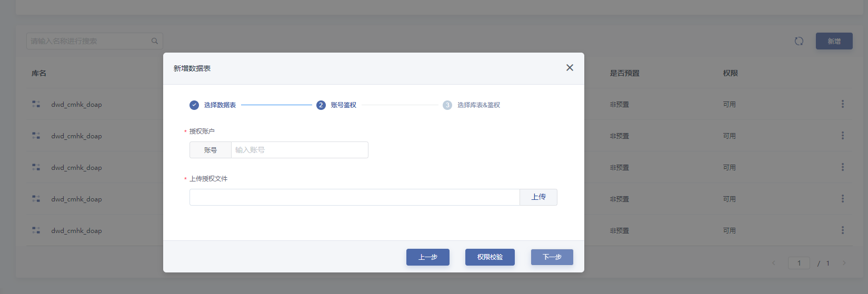Click the 请输入名称进行搜索 search box
Viewport: 868px width, 294px height.
coord(95,41)
